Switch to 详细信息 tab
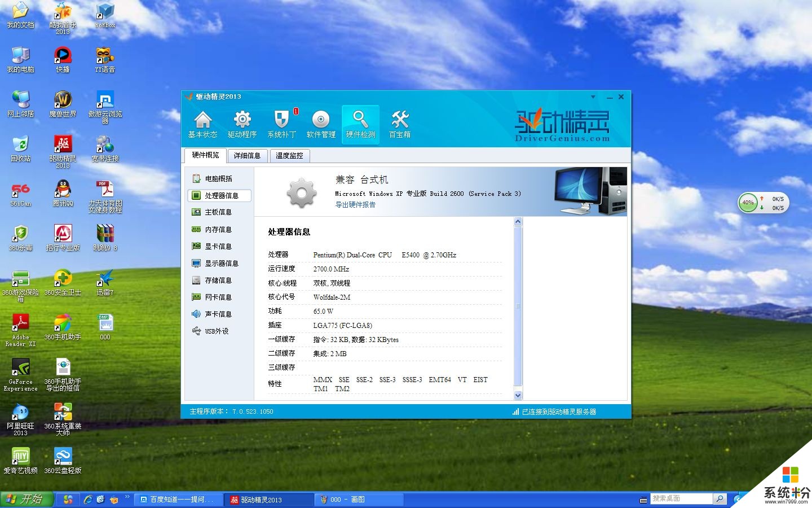This screenshot has height=508, width=812. (248, 156)
